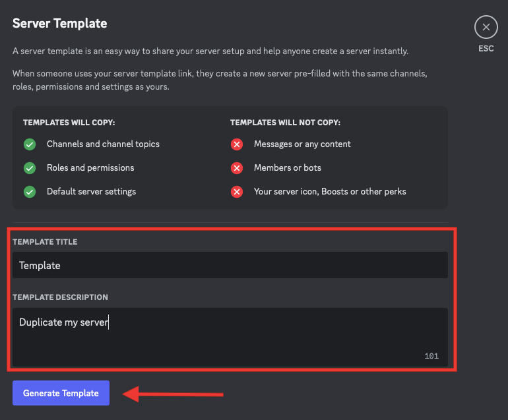Screen dimensions: 508x420
Task: Click into the Template Description text area
Action: [x=230, y=336]
